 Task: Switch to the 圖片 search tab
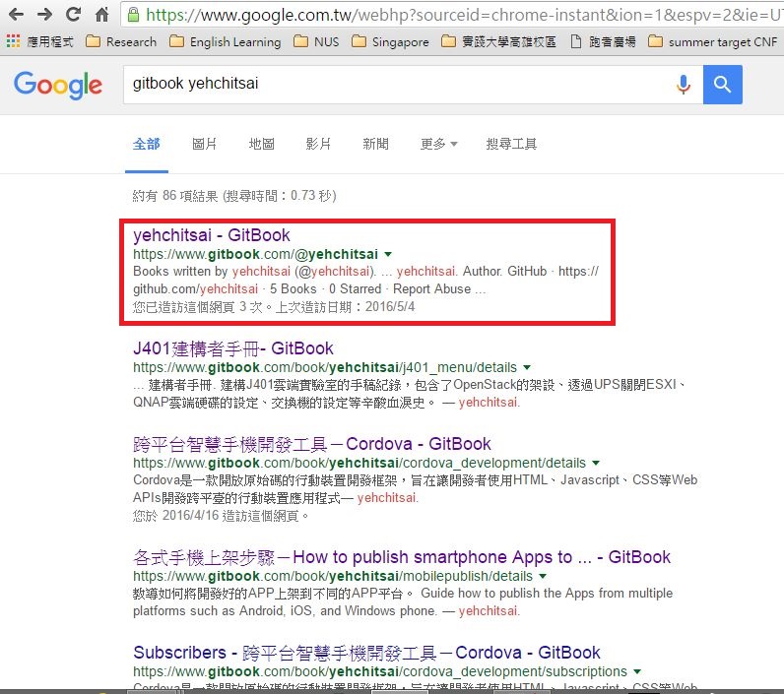204,144
